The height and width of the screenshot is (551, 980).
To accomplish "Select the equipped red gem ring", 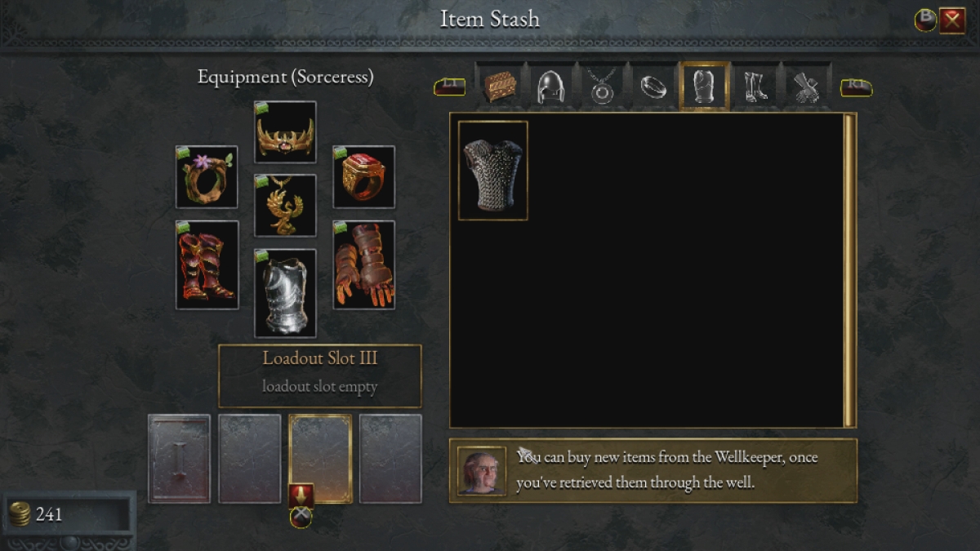I will 363,177.
